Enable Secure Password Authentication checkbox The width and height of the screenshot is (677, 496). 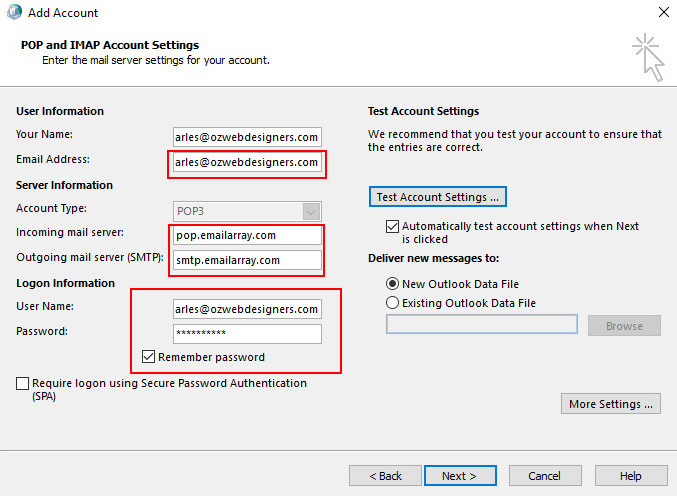click(x=22, y=384)
